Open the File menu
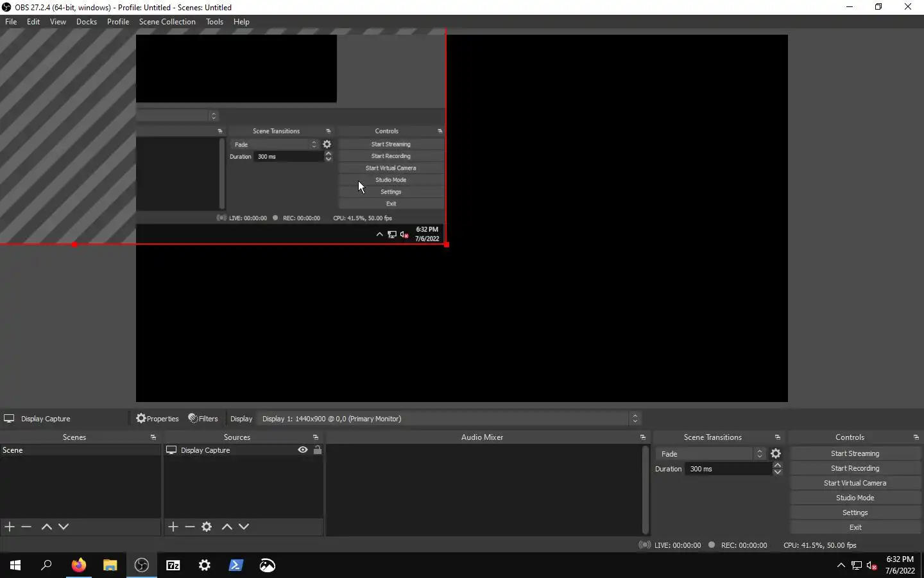Image resolution: width=924 pixels, height=578 pixels. [11, 22]
